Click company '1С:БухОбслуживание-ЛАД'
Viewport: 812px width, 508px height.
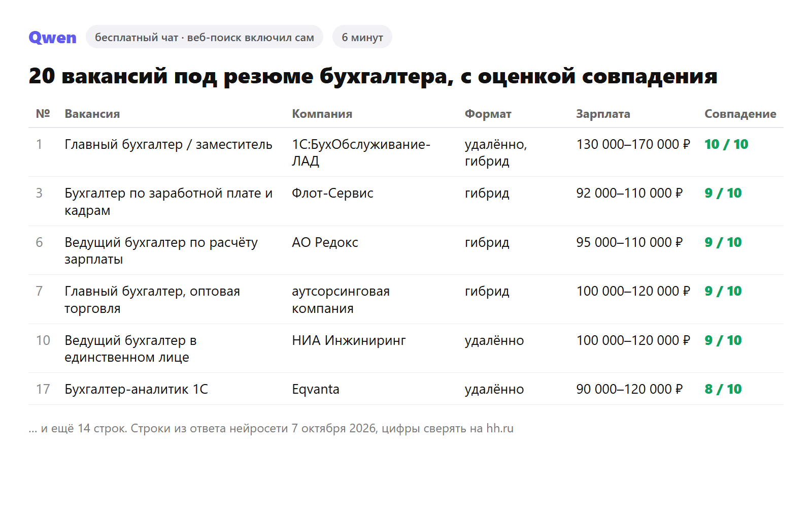(x=361, y=152)
